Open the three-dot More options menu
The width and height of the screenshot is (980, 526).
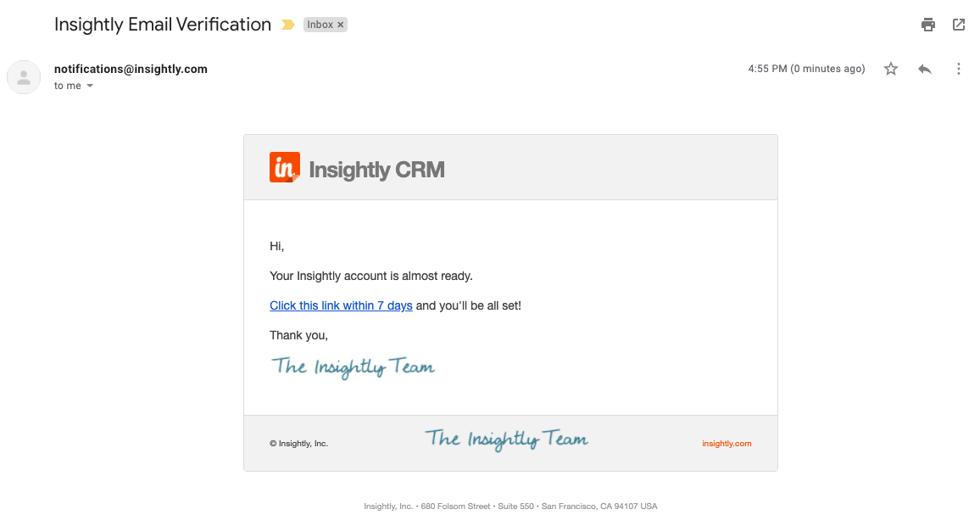coord(958,69)
